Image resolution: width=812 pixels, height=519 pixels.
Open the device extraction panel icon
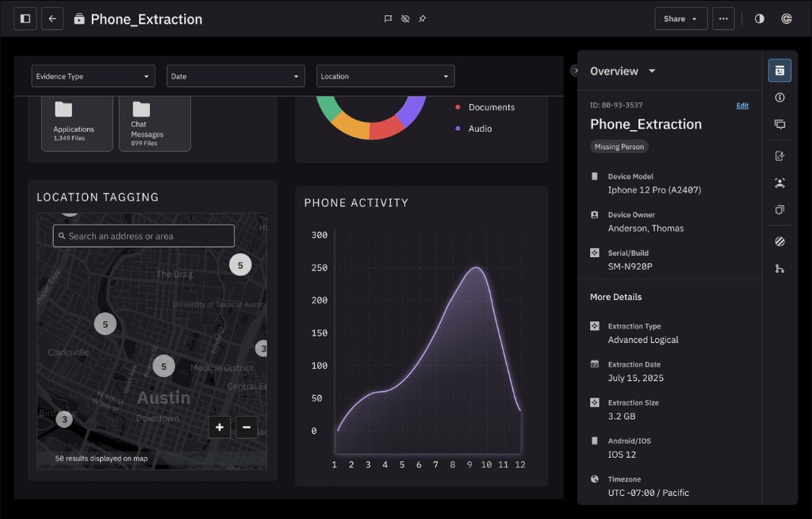click(x=779, y=156)
